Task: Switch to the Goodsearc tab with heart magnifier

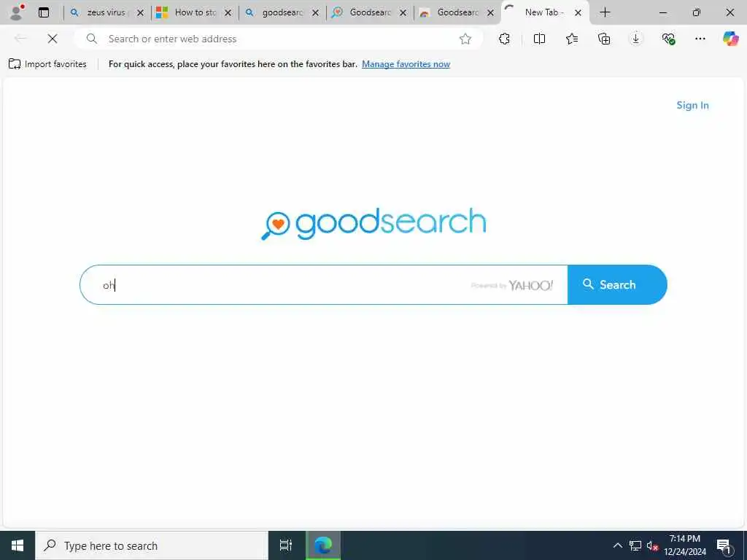Action: coord(370,12)
